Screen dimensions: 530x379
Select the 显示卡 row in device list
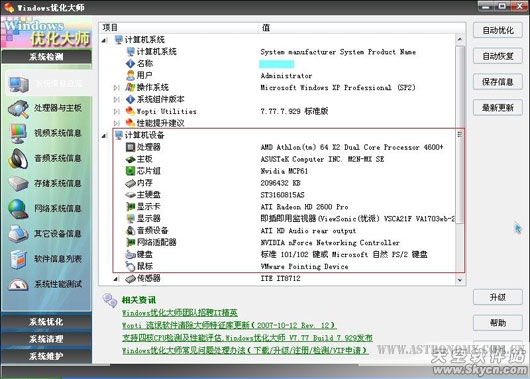click(288, 207)
